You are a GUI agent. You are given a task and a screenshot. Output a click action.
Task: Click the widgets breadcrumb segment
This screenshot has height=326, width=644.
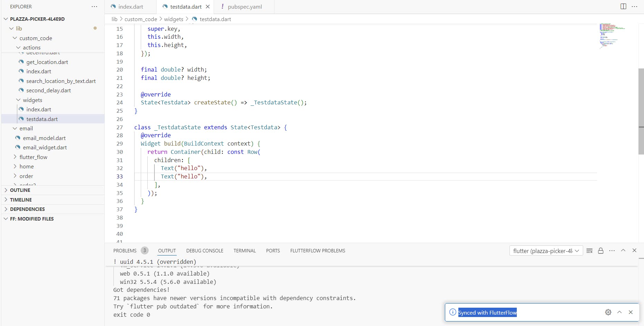tap(174, 19)
